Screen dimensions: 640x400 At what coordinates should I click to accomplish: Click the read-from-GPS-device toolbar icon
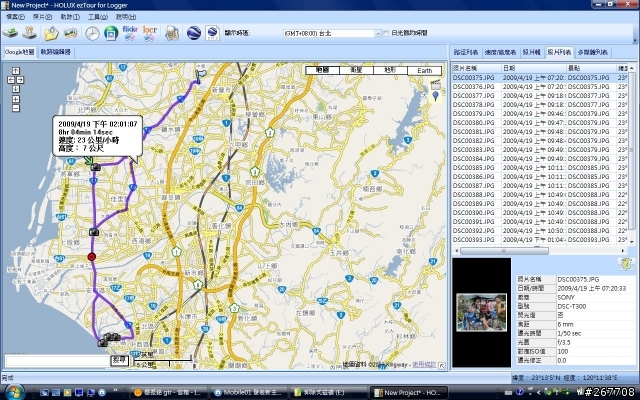10,33
